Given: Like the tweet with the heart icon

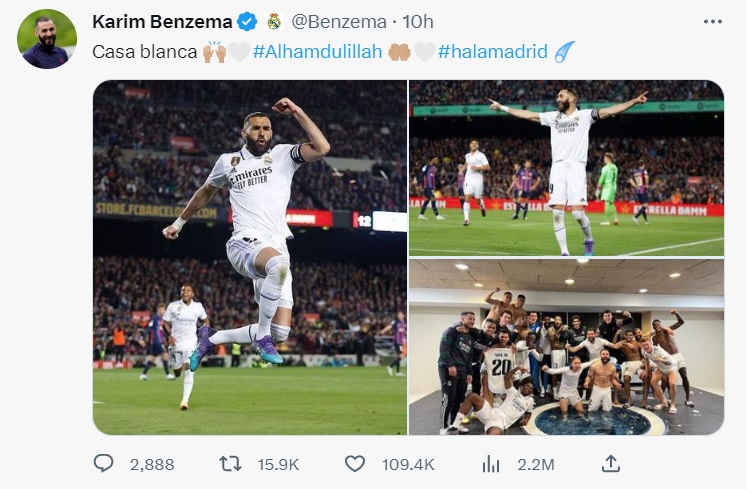Looking at the screenshot, I should [355, 464].
